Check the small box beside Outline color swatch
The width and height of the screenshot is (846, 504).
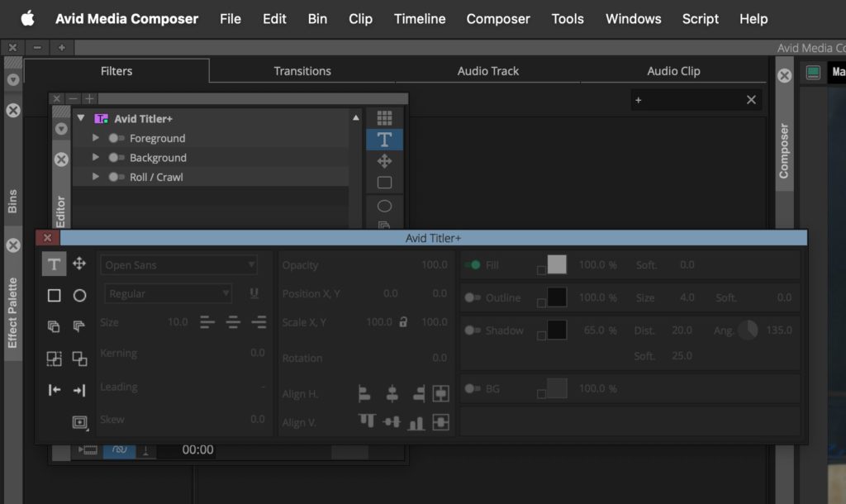point(541,303)
